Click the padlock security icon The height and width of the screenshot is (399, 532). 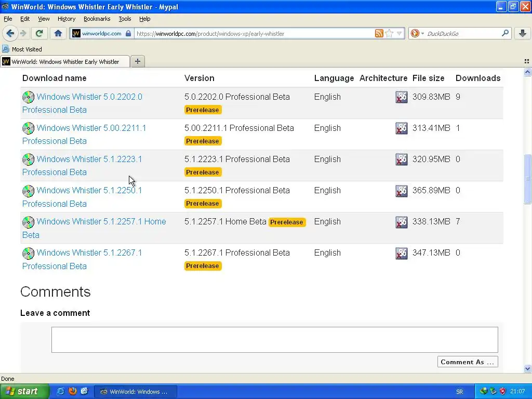click(128, 33)
